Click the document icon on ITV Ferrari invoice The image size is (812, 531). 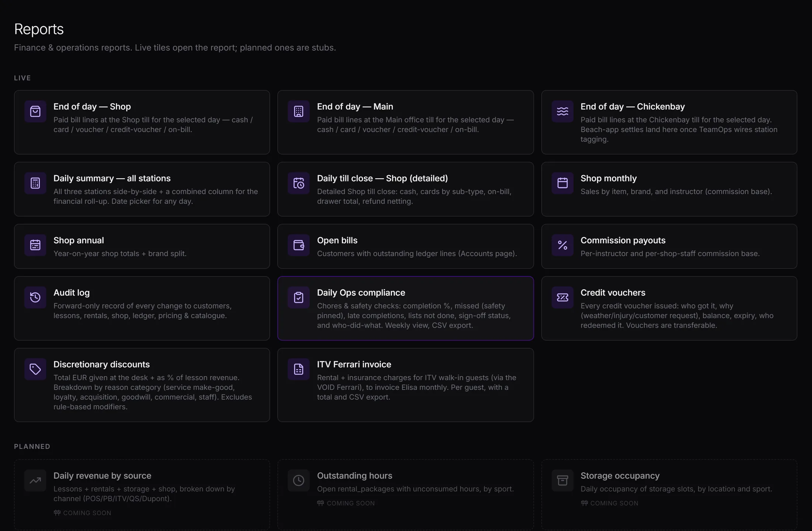pos(299,369)
